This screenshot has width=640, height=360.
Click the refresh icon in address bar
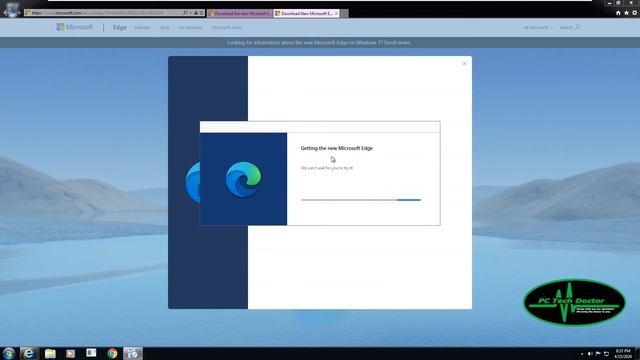(201, 13)
